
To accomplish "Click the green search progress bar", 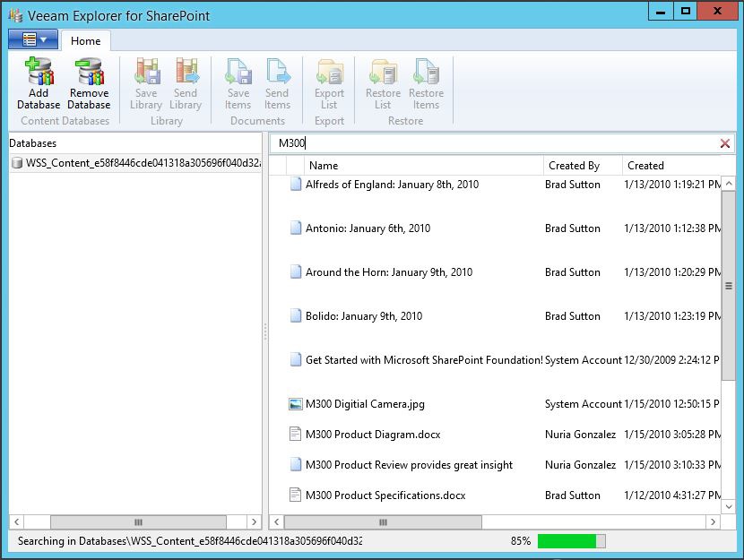I will [571, 541].
